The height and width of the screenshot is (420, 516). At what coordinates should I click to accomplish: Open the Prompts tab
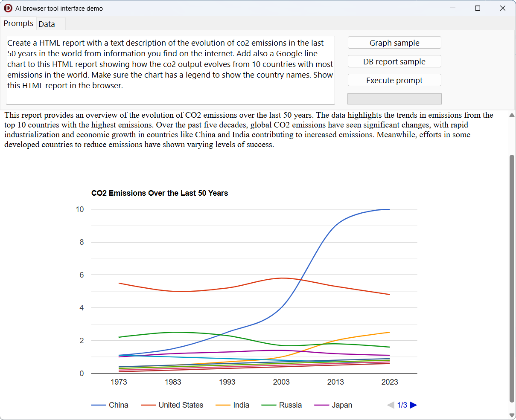point(18,23)
